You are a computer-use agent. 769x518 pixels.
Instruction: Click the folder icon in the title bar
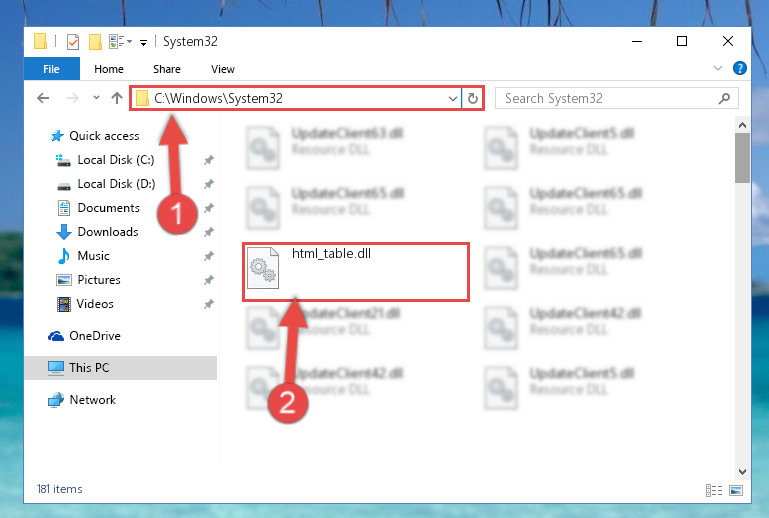[40, 41]
